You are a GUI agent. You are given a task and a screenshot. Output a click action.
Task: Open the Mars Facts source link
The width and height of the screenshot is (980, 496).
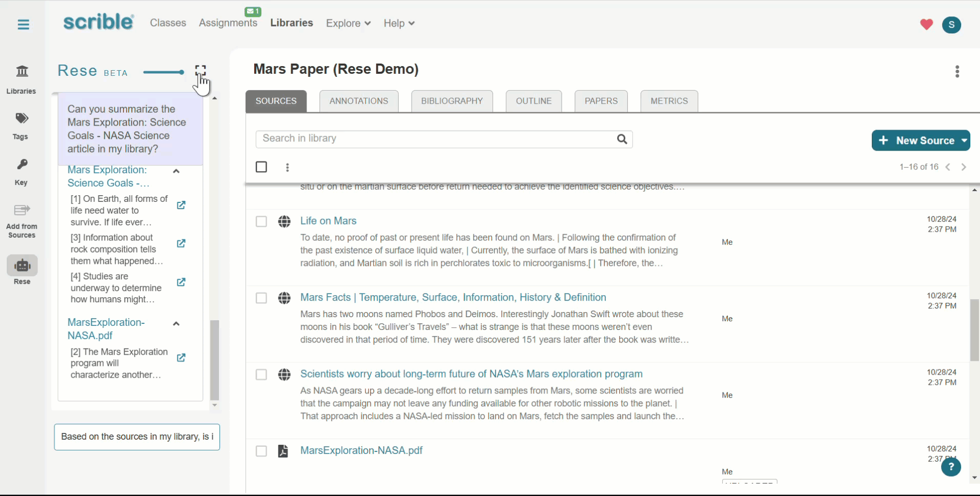tap(453, 297)
